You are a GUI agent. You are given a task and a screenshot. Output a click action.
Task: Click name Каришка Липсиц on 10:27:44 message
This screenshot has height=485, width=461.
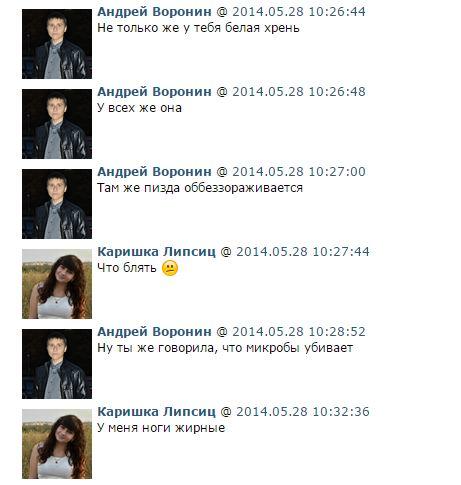156,252
